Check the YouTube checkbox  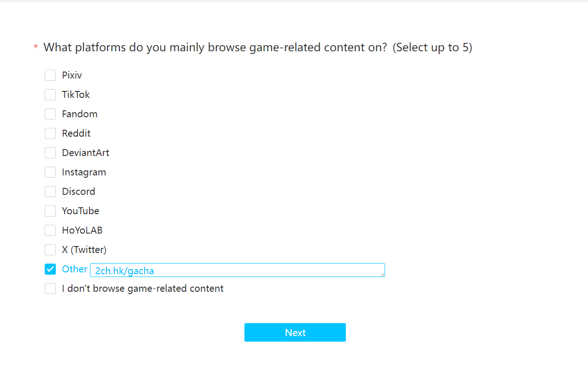coord(50,211)
